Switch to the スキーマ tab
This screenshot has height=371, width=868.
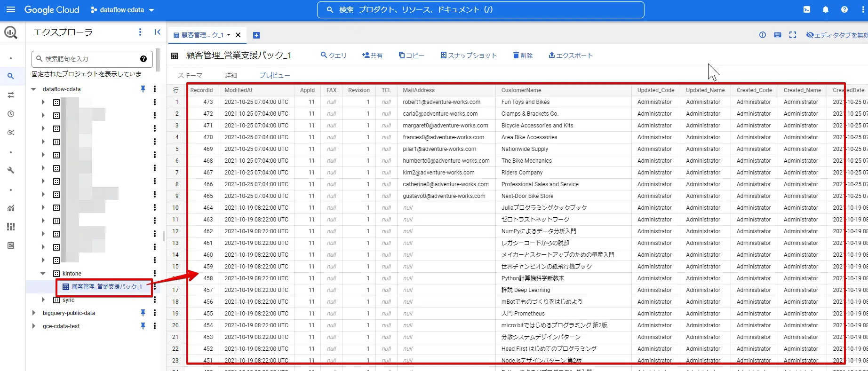[190, 75]
